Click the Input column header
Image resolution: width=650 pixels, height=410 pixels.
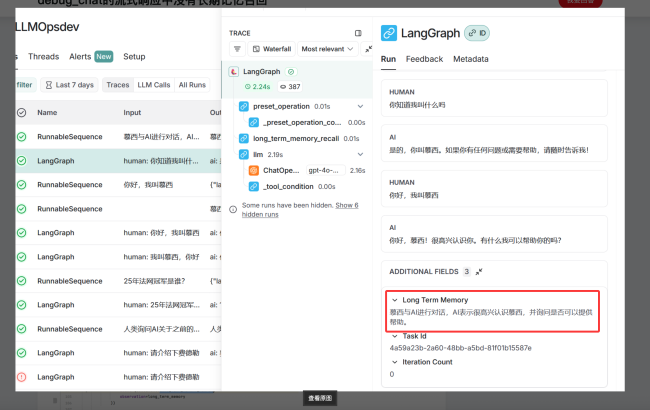132,113
